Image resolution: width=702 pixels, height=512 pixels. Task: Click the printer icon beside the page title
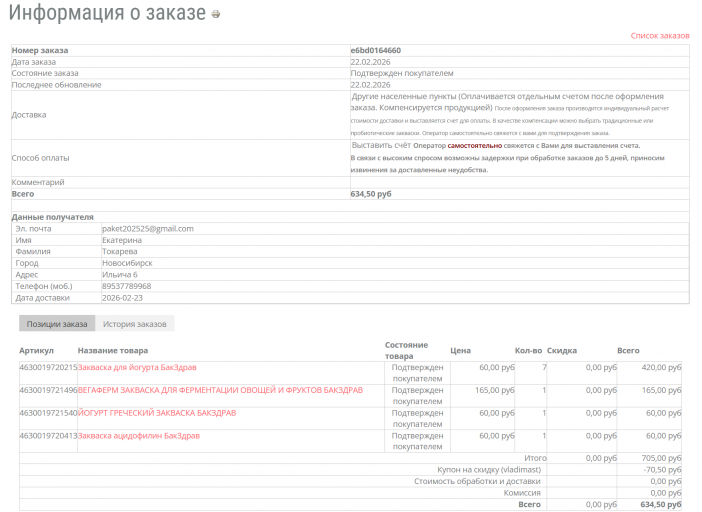(216, 14)
